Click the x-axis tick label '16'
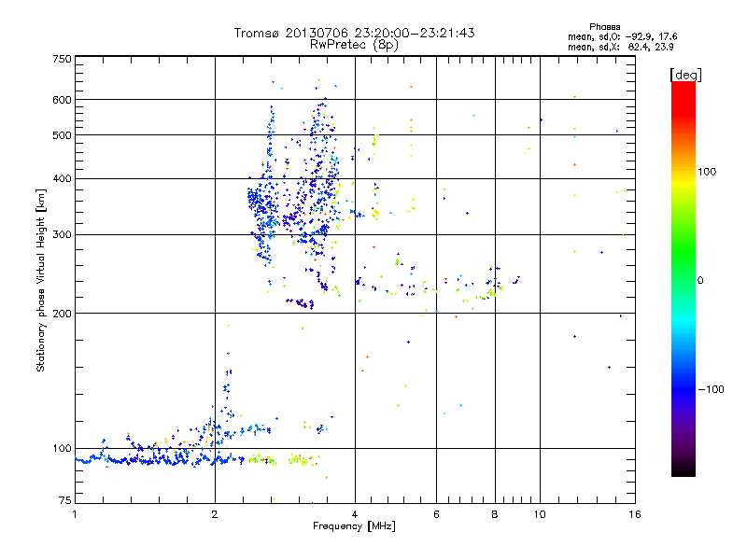The height and width of the screenshot is (560, 747). coord(635,514)
